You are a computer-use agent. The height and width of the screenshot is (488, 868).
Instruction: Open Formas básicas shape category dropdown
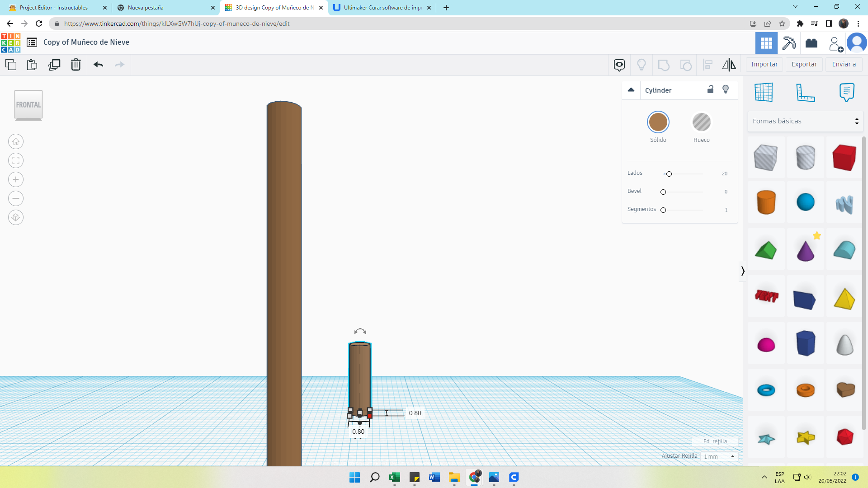pos(805,121)
